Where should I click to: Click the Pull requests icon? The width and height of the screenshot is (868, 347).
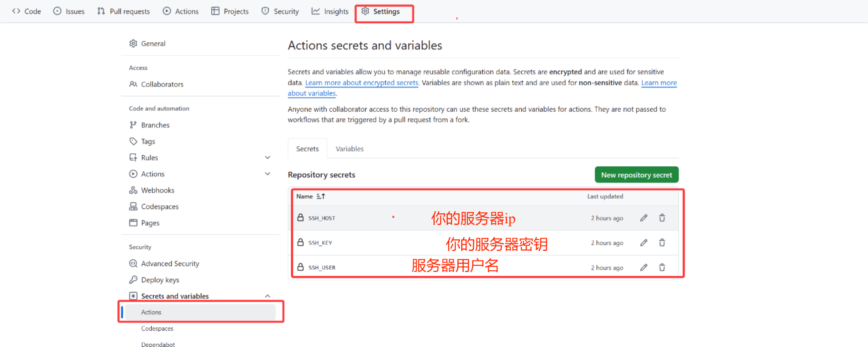click(101, 11)
